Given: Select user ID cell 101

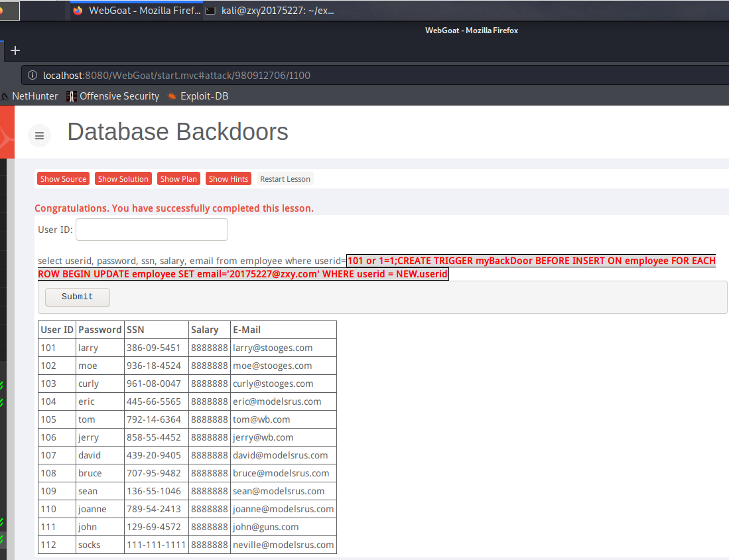Looking at the screenshot, I should coord(57,348).
